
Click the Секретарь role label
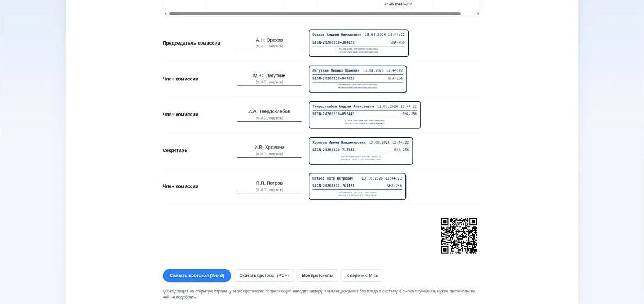[x=175, y=150]
